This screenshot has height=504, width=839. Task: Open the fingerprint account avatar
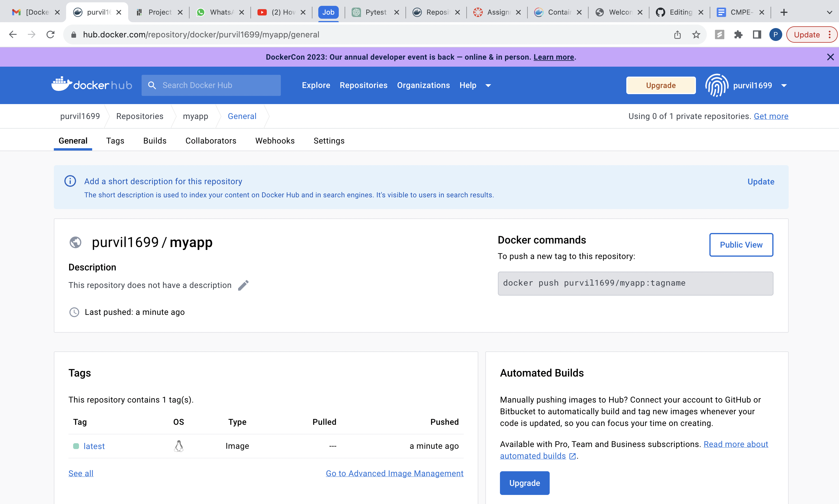tap(716, 85)
